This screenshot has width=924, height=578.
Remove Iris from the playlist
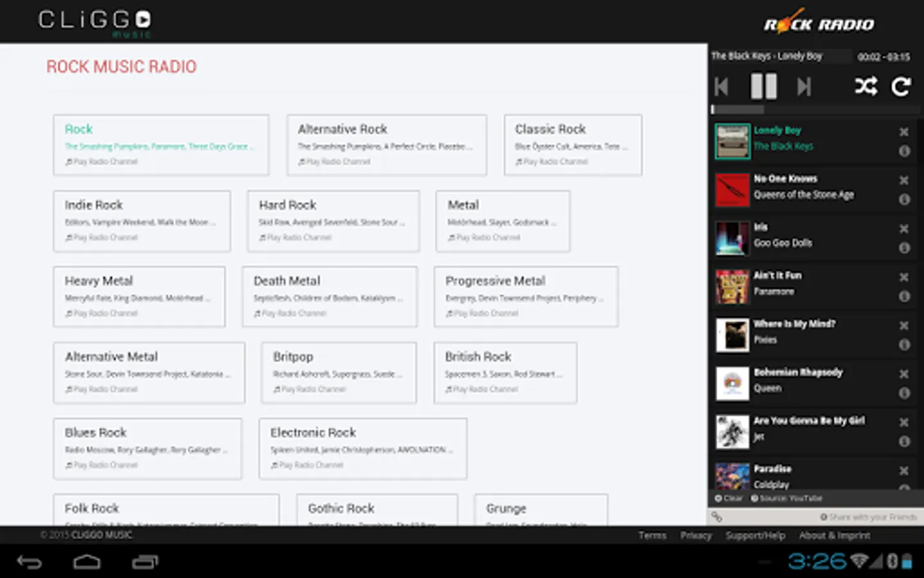pos(904,229)
